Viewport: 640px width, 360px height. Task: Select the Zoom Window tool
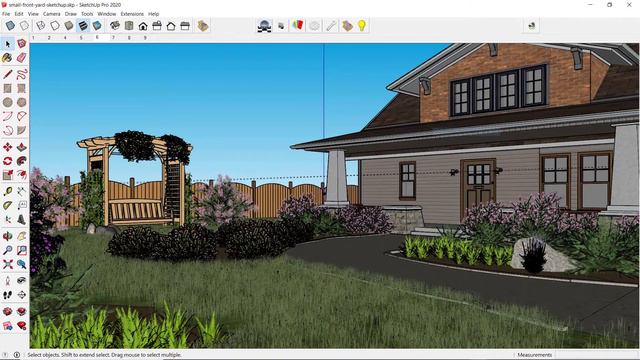[22, 250]
